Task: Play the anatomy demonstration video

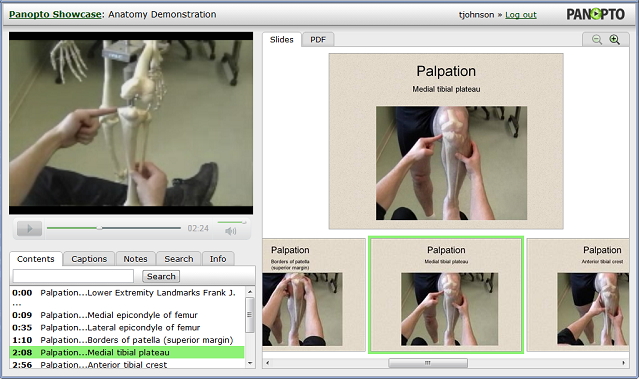Action: tap(29, 229)
